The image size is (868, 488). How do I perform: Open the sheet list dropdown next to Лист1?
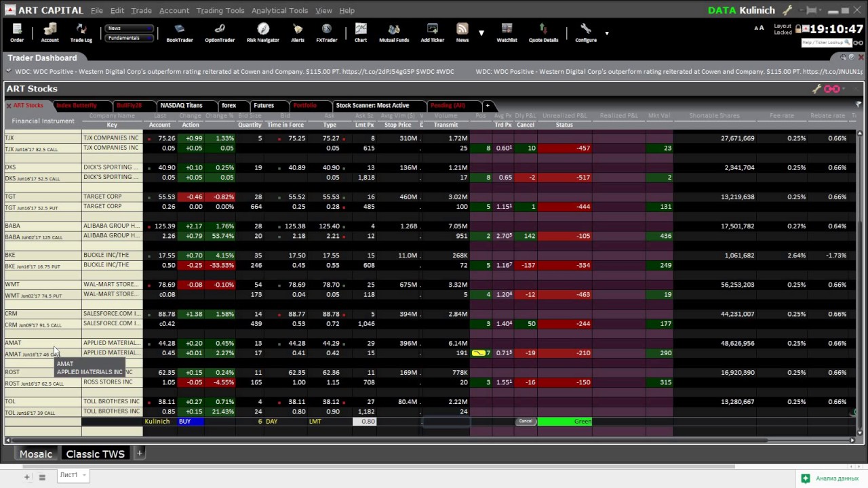pyautogui.click(x=85, y=475)
